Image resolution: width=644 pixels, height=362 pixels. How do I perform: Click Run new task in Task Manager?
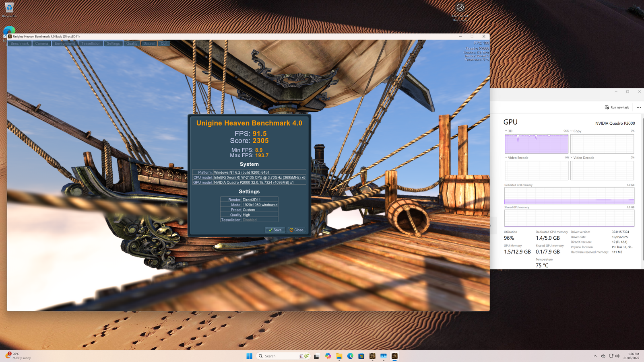[x=617, y=107]
